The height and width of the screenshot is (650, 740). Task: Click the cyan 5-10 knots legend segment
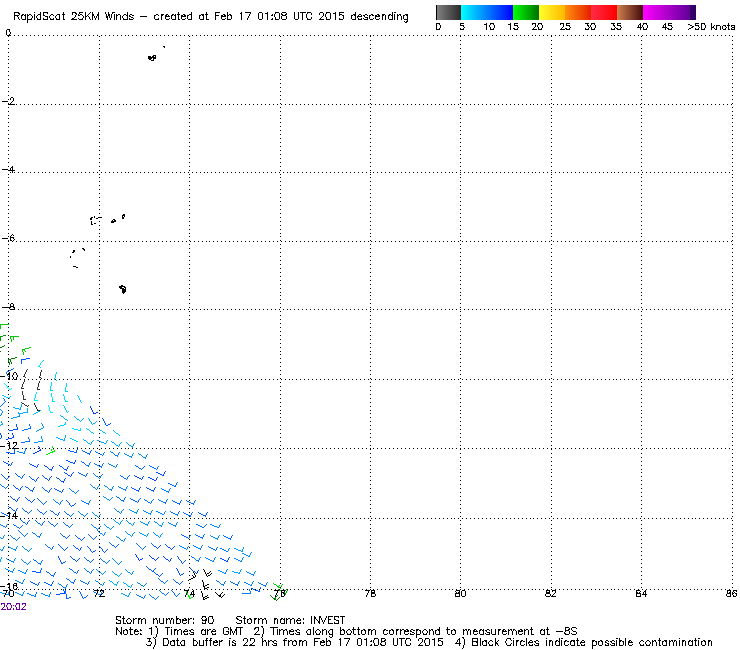[x=474, y=12]
